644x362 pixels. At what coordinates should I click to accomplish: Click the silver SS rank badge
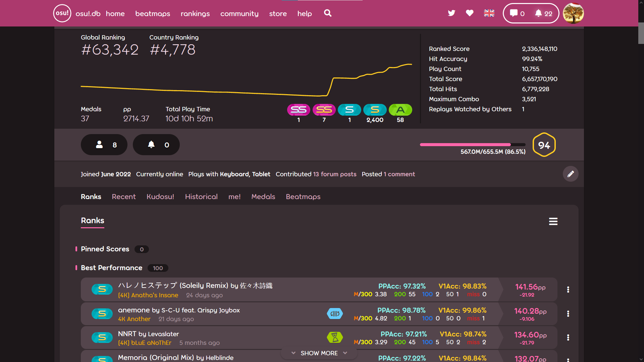[x=299, y=110]
